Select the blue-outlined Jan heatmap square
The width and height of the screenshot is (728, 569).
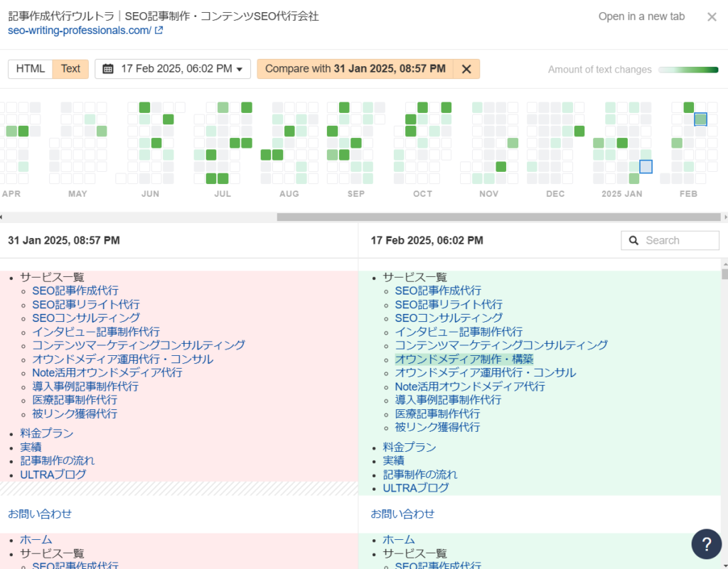tap(646, 166)
